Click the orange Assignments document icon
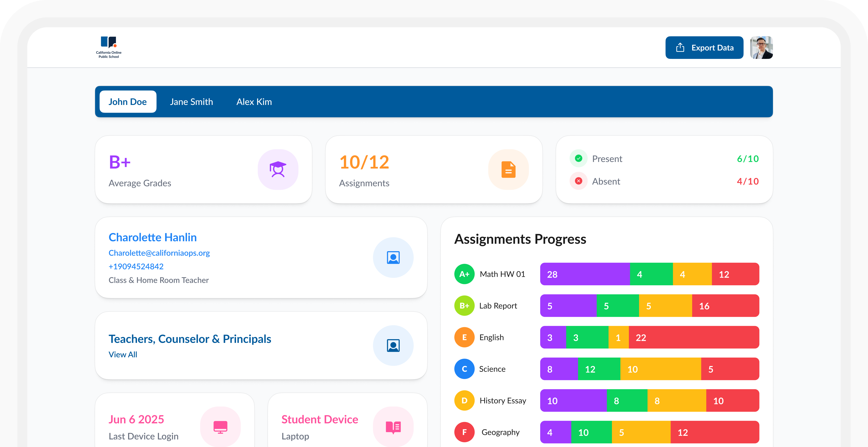Screen dimensions: 868x447 [x=508, y=169]
